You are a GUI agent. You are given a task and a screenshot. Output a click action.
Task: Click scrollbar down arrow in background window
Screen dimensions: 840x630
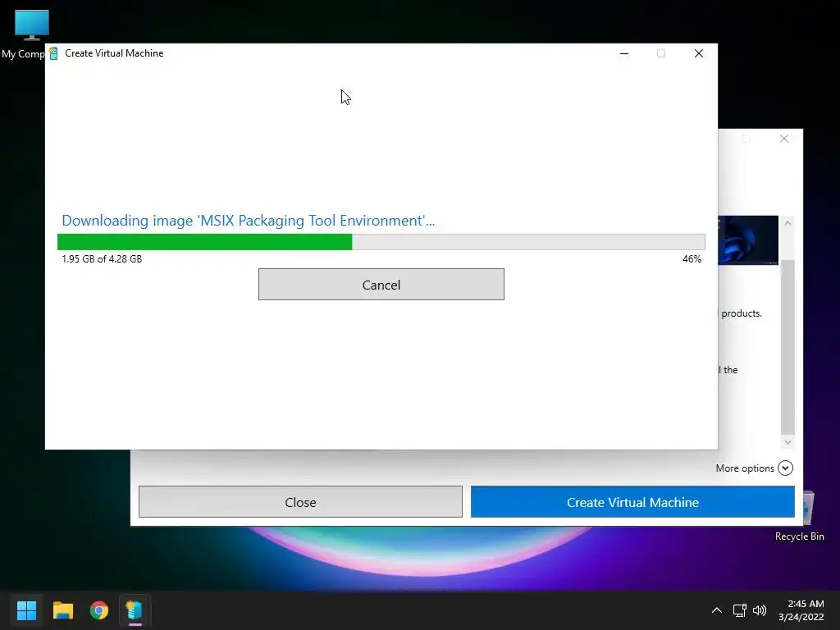click(x=787, y=442)
